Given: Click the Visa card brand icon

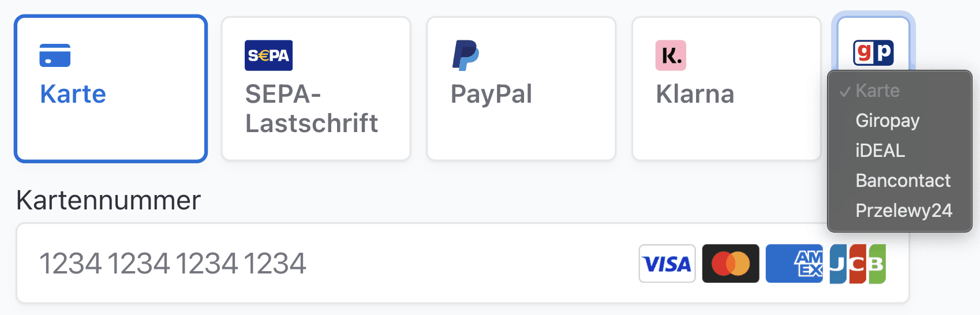Looking at the screenshot, I should point(667,264).
